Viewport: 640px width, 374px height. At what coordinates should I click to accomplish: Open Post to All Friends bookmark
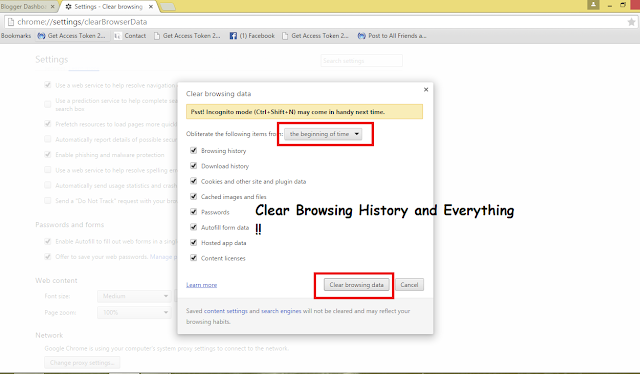point(392,36)
